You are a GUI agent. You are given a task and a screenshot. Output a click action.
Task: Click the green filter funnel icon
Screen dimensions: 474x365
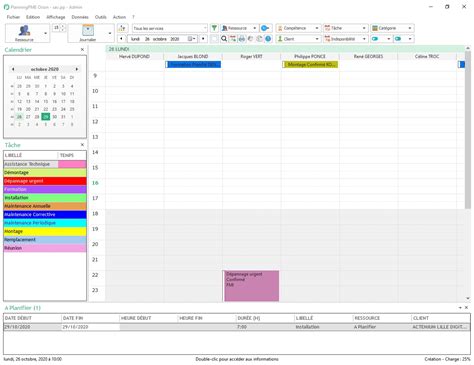pos(214,28)
